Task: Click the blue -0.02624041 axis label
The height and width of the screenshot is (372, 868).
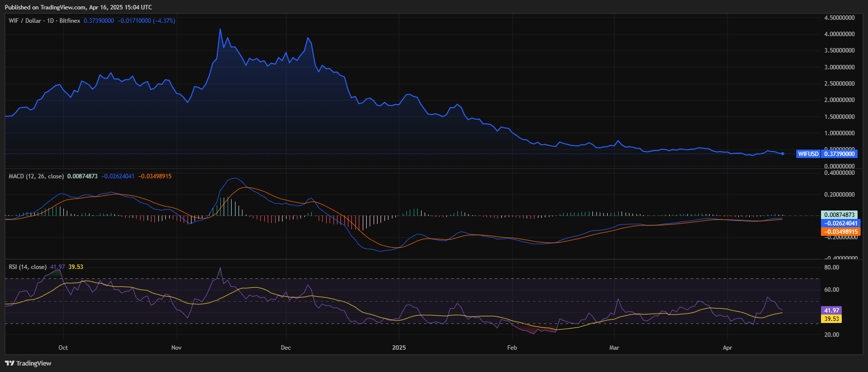Action: point(841,223)
